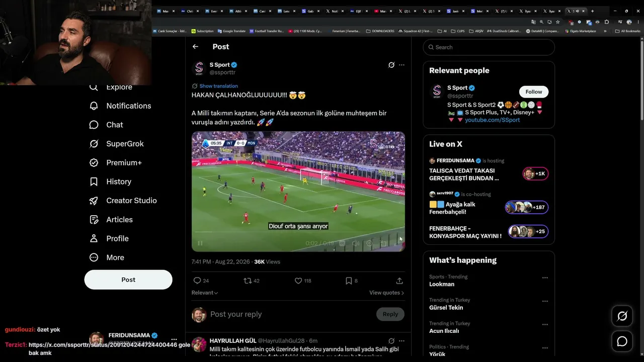Open more options on HAYRULLAH GÜL reply

pos(401,341)
